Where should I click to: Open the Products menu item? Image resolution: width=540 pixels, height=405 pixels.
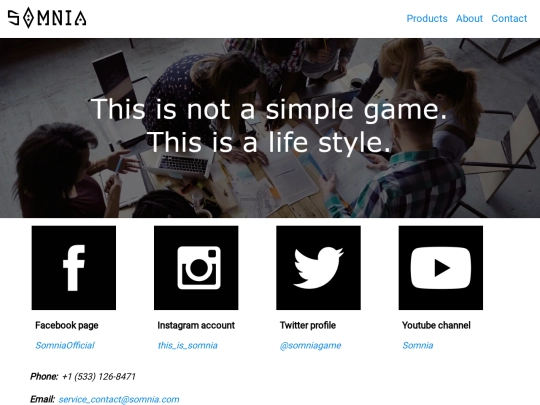pyautogui.click(x=427, y=18)
